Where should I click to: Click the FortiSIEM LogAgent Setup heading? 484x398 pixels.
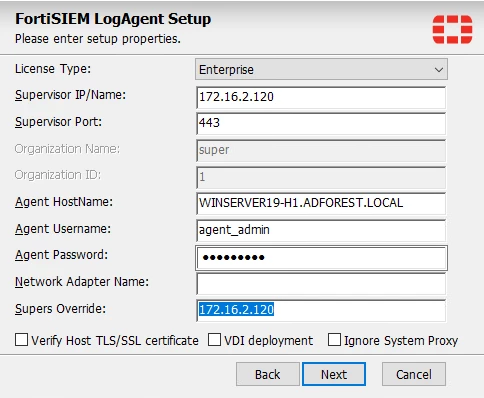coord(113,19)
